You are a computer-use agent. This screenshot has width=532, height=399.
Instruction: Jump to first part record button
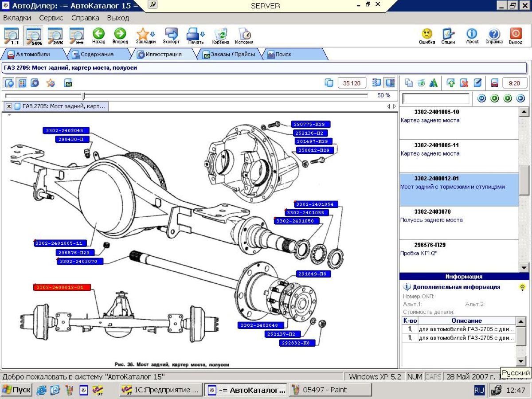(481, 98)
